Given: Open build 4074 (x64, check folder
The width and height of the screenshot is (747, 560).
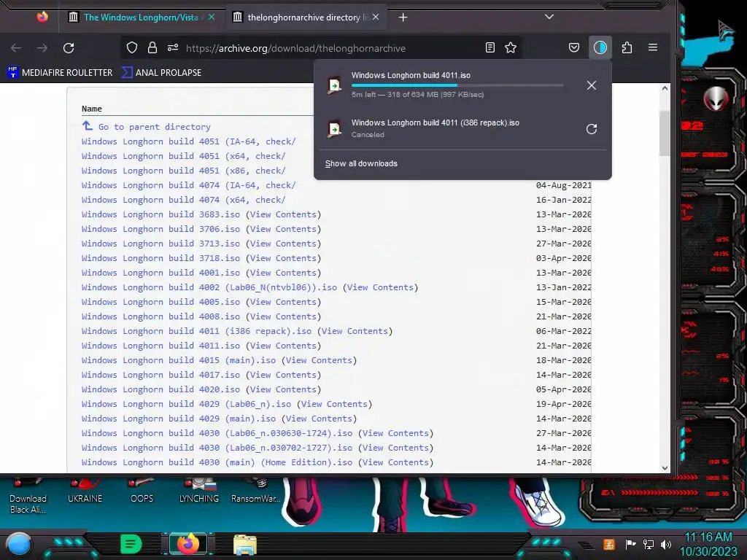Looking at the screenshot, I should pos(183,200).
